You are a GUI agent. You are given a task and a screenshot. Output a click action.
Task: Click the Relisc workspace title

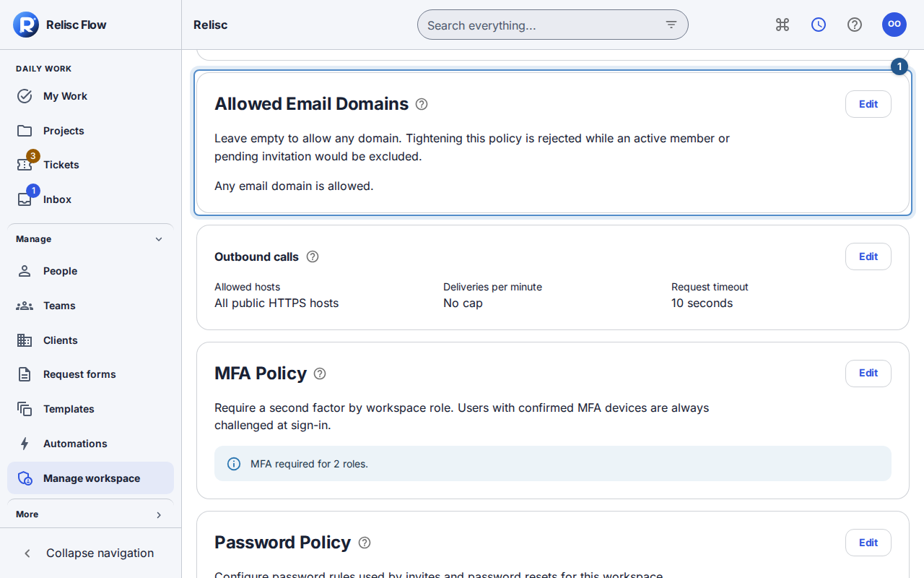(x=211, y=25)
